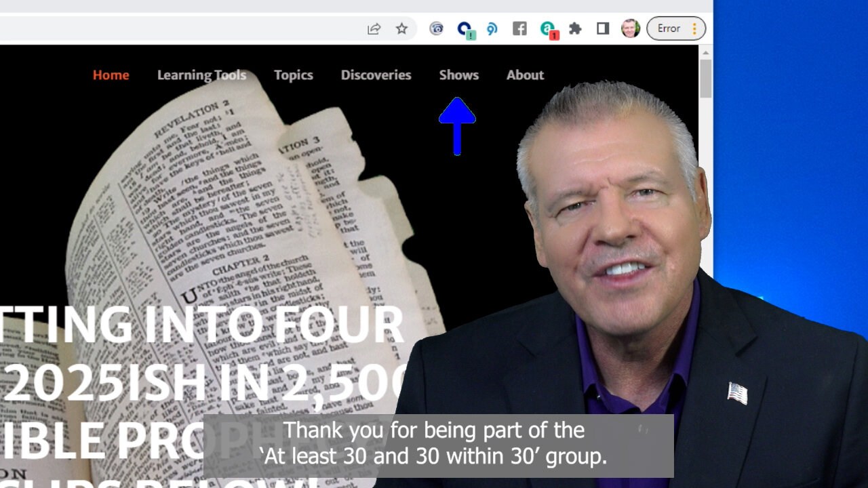Open the Discoveries menu
This screenshot has height=488, width=868.
[376, 75]
